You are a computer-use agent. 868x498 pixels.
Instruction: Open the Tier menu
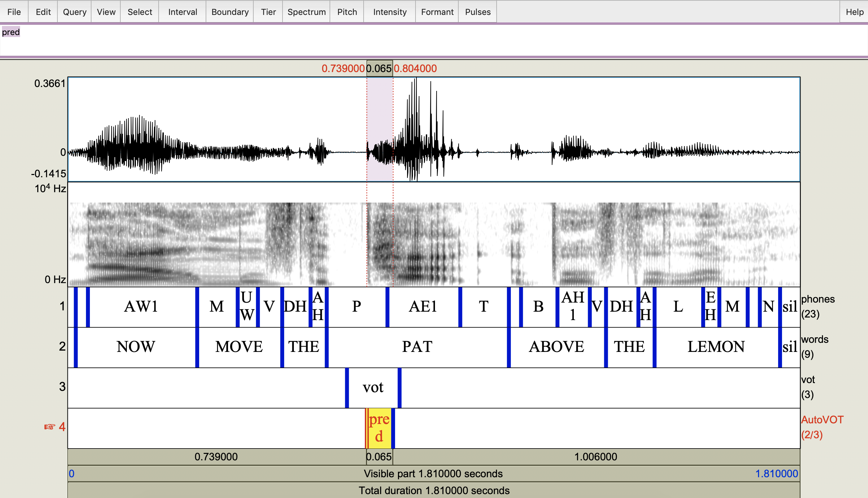click(x=268, y=12)
